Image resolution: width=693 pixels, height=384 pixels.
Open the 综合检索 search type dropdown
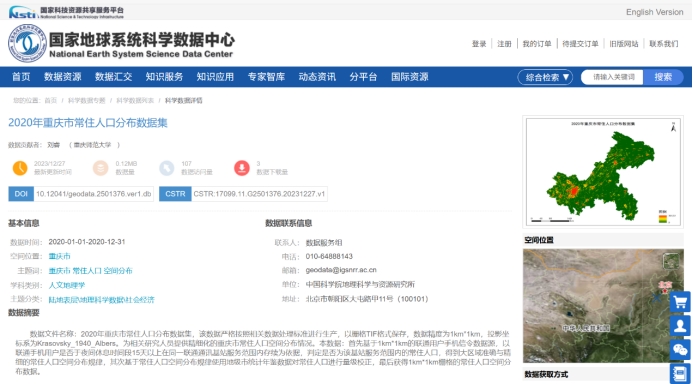(545, 77)
